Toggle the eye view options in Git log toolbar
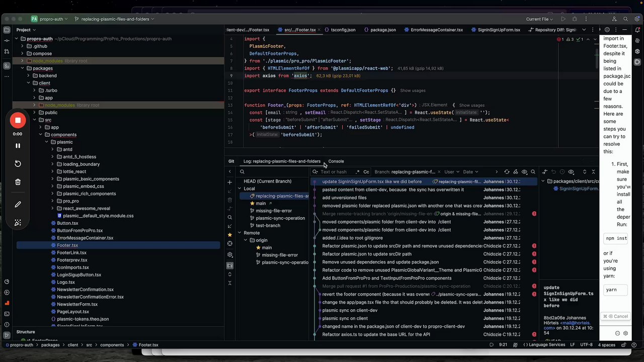Screen dimensions: 644x362 pyautogui.click(x=524, y=172)
